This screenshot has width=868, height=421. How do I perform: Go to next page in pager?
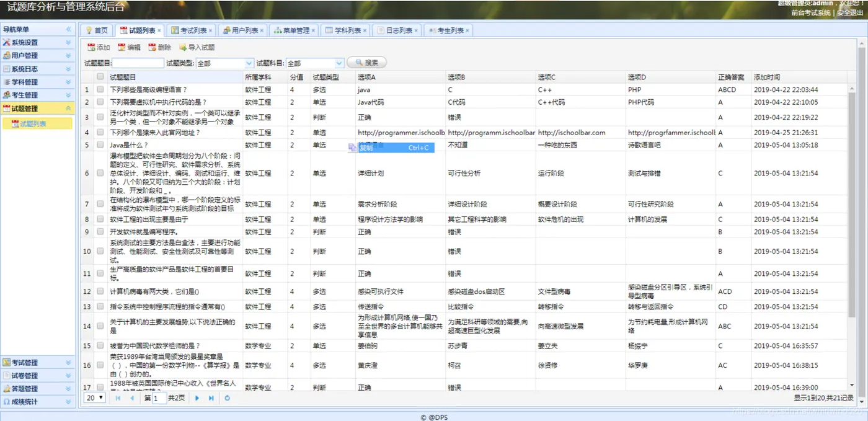[197, 398]
